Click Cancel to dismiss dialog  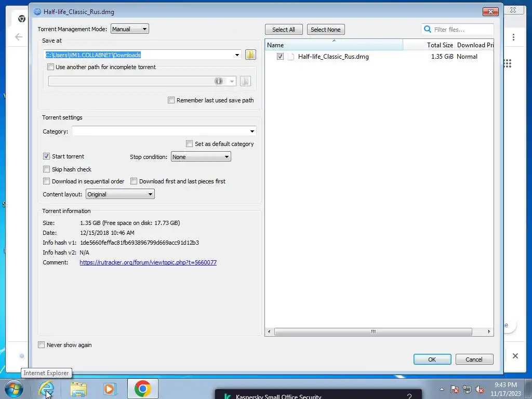coord(474,360)
